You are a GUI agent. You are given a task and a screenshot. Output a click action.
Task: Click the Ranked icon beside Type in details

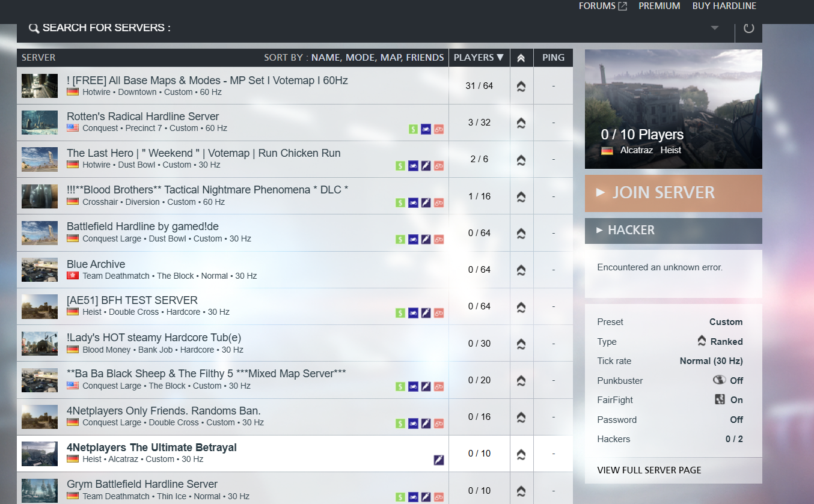point(702,341)
